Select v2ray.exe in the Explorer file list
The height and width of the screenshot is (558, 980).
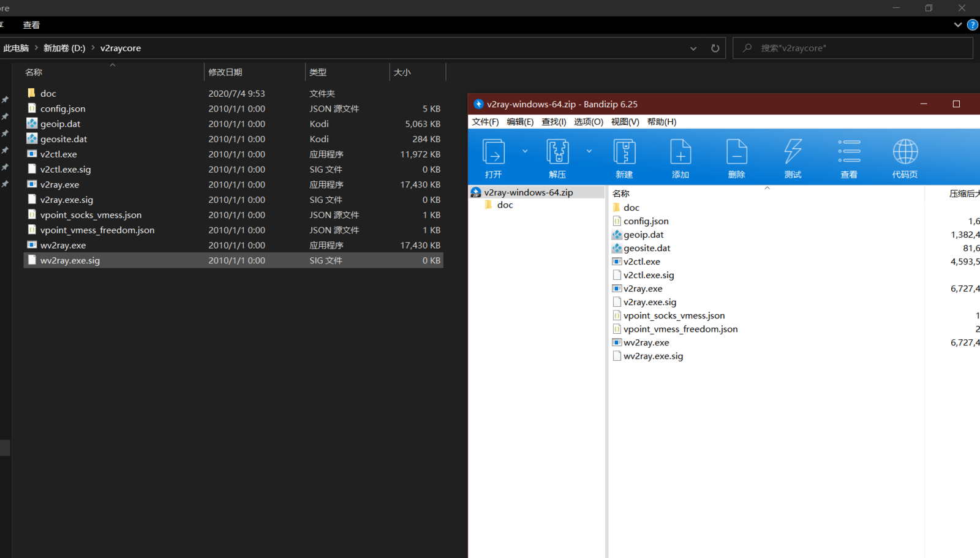59,185
